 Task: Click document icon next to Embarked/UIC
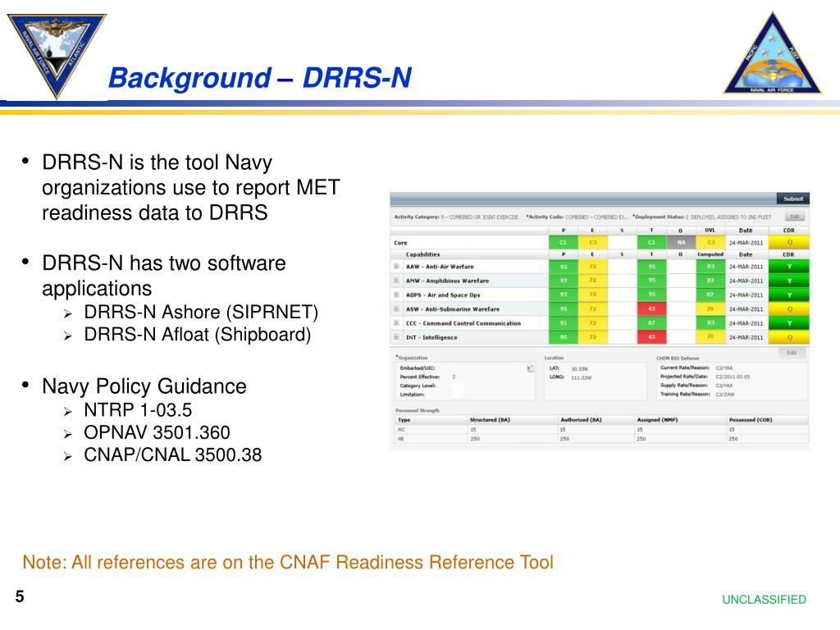point(530,368)
